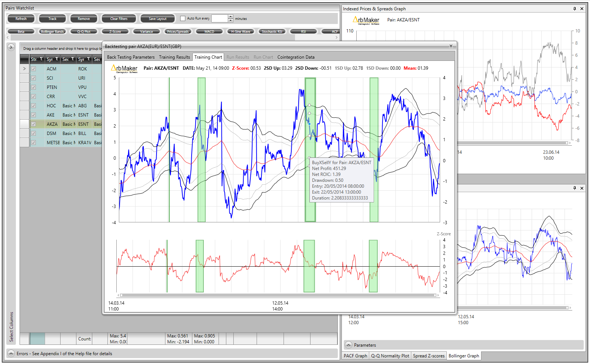This screenshot has height=364, width=590.
Task: Switch to the Spread Z-scores tab
Action: pyautogui.click(x=429, y=356)
